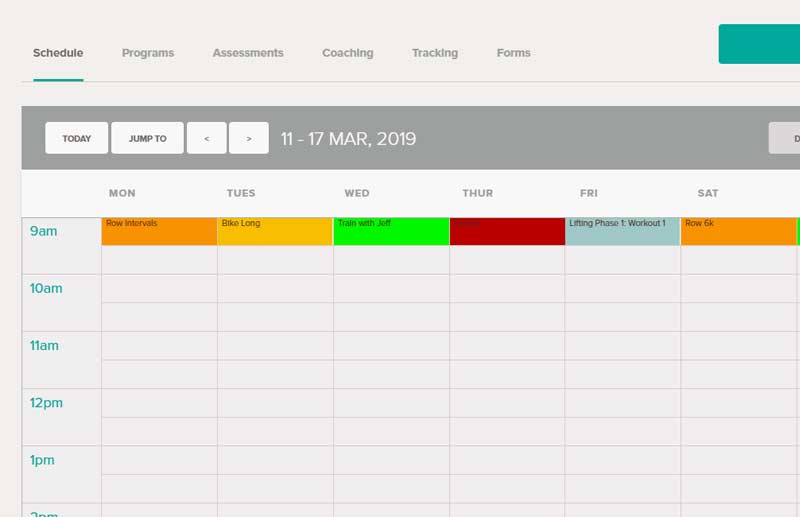Open the JUMP TO date picker

[x=147, y=138]
